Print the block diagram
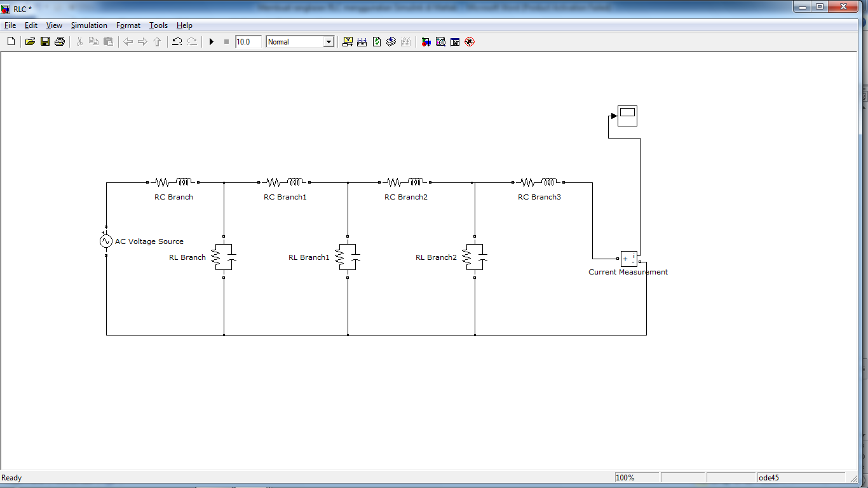Image resolution: width=868 pixels, height=488 pixels. coord(58,41)
